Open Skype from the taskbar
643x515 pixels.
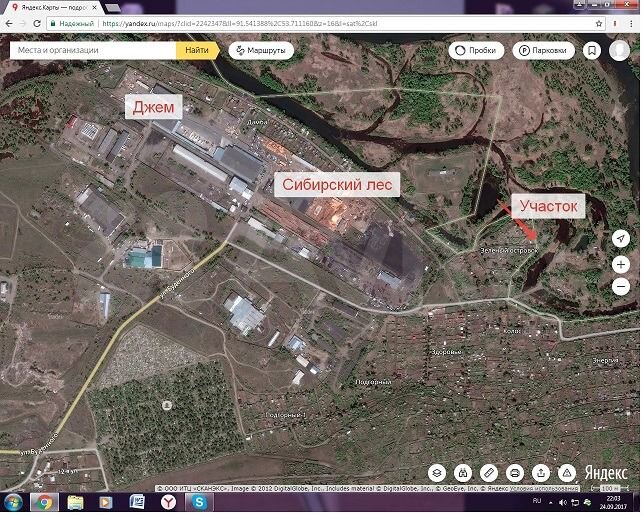pos(200,502)
